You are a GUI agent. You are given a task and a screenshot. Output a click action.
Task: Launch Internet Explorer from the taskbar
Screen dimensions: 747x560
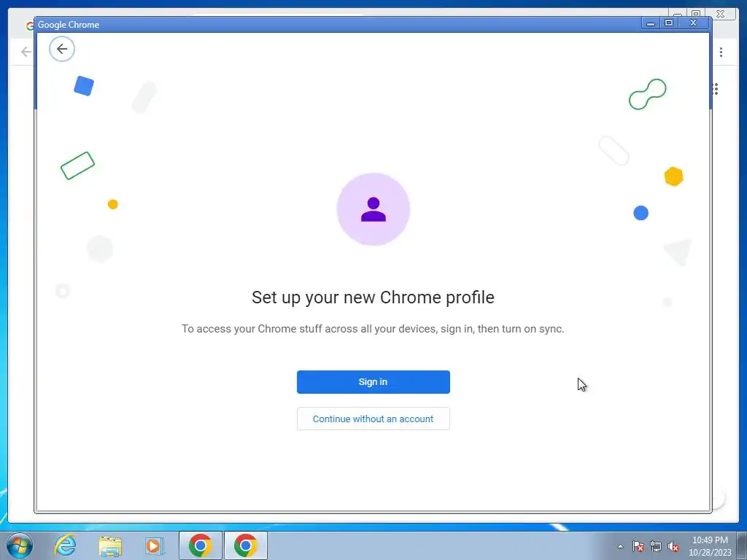65,545
